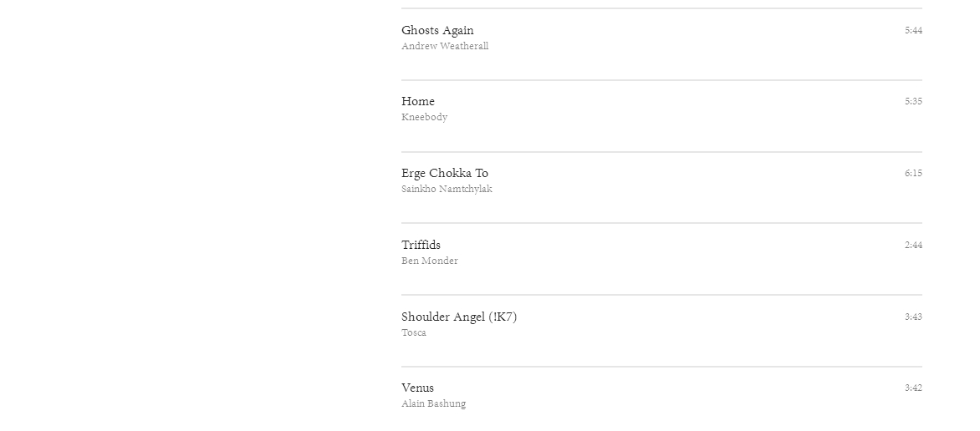Play Shoulder Angel (!K7)
Screen dimensions: 980x431
458,317
